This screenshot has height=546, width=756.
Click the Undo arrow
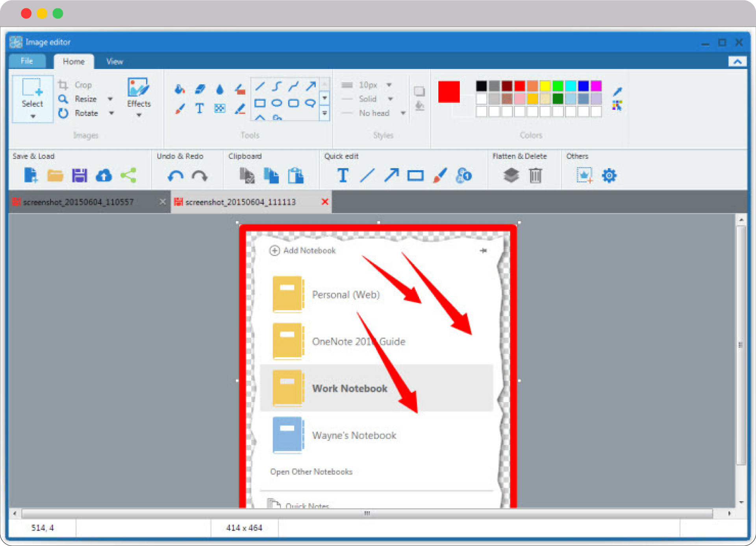click(175, 176)
